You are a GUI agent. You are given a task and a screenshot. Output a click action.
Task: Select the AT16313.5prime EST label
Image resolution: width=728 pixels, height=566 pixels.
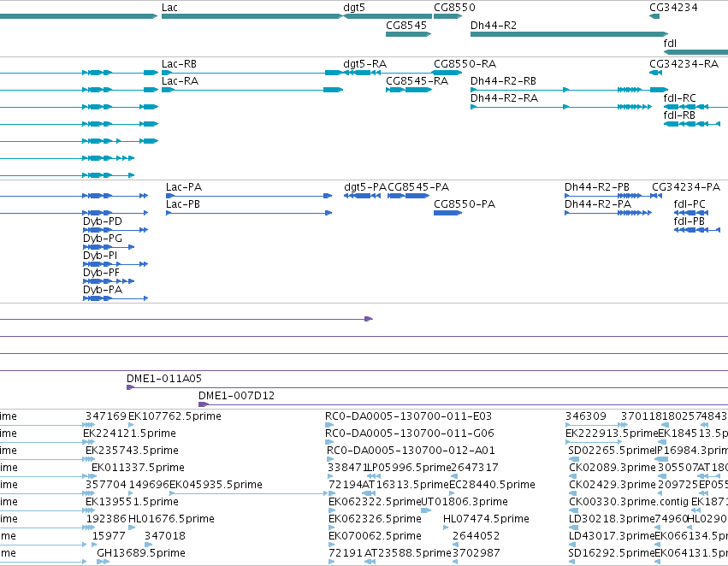tap(405, 486)
